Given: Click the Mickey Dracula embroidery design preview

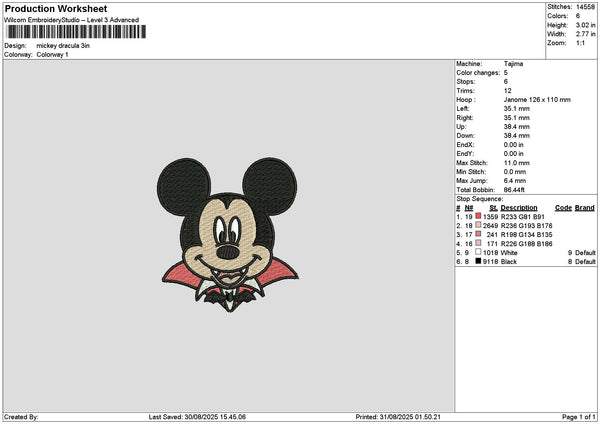Looking at the screenshot, I should click(228, 235).
